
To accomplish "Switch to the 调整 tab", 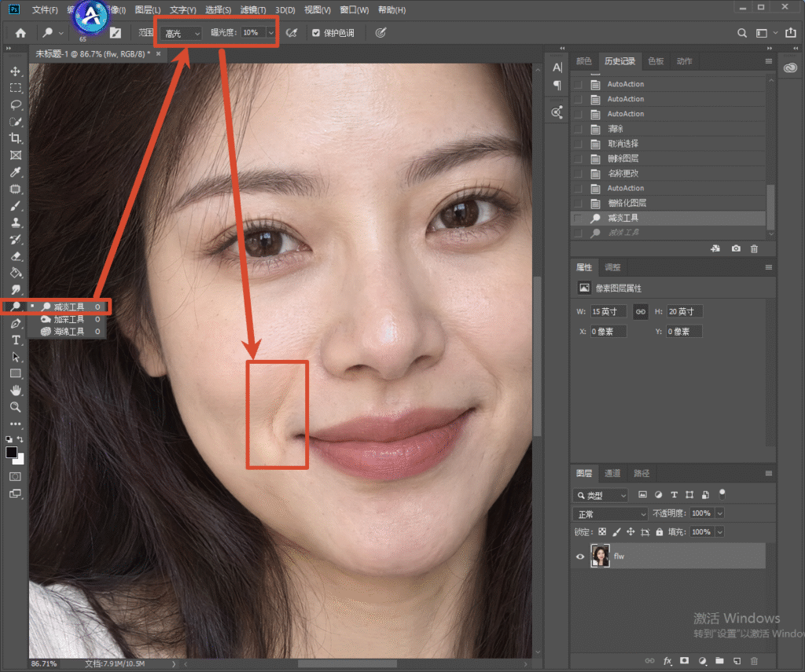I will pyautogui.click(x=612, y=267).
